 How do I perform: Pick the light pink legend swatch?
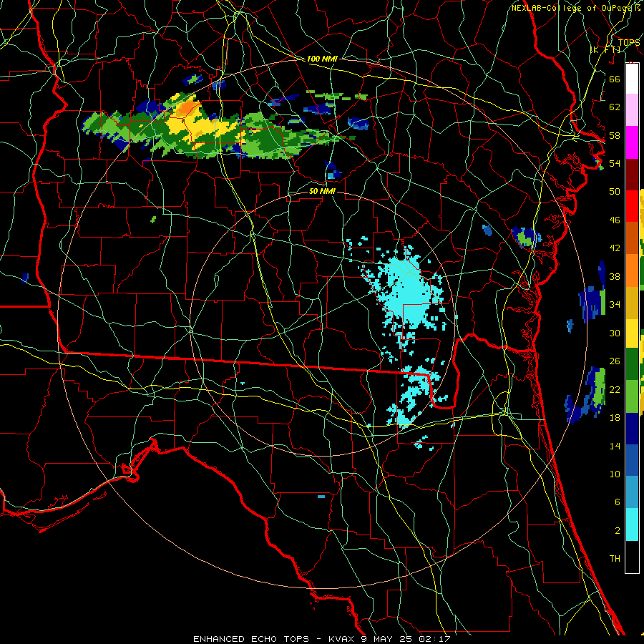point(632,110)
